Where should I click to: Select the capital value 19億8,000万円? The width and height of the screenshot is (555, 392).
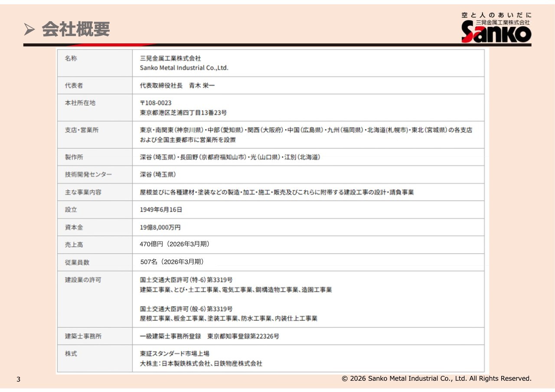click(160, 227)
